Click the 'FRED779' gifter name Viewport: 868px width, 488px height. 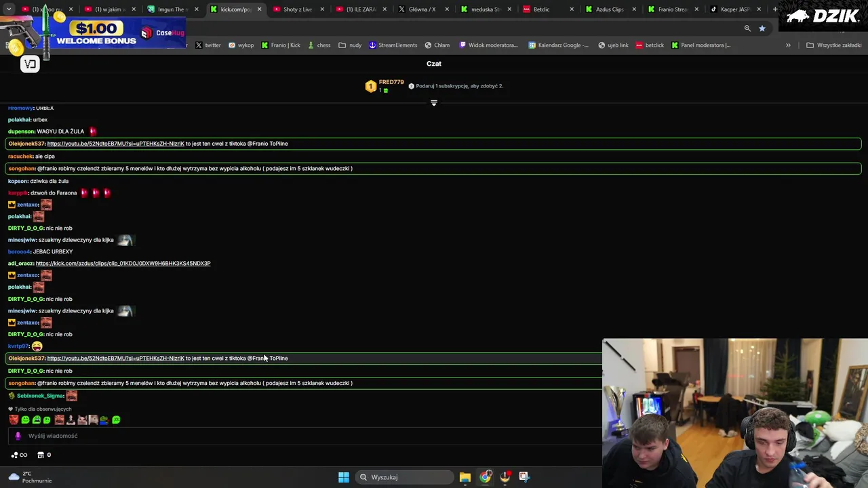point(391,82)
